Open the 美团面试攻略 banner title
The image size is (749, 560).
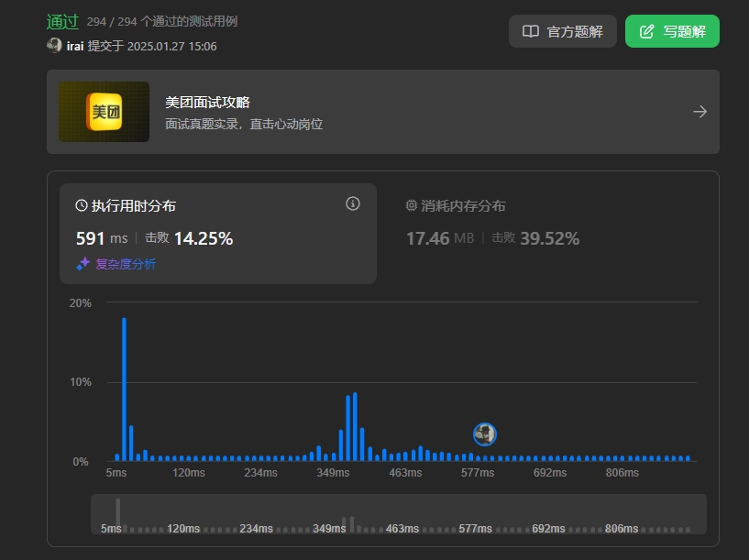pos(207,103)
